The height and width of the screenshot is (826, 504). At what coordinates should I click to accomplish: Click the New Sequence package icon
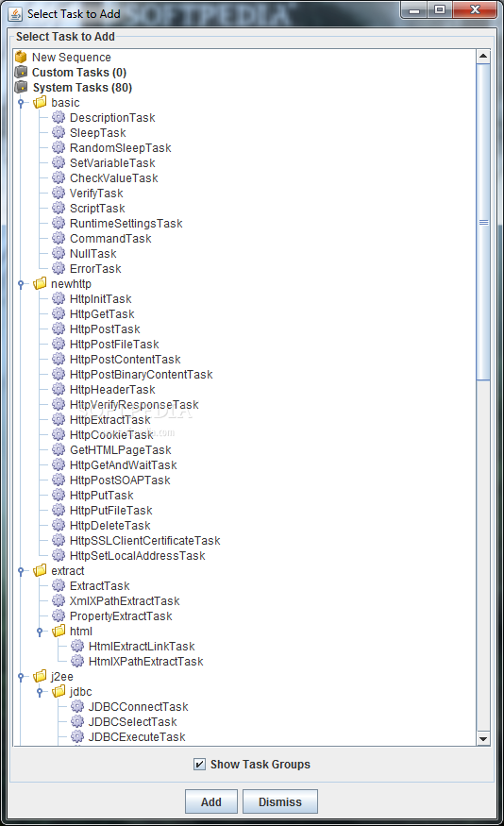[21, 57]
